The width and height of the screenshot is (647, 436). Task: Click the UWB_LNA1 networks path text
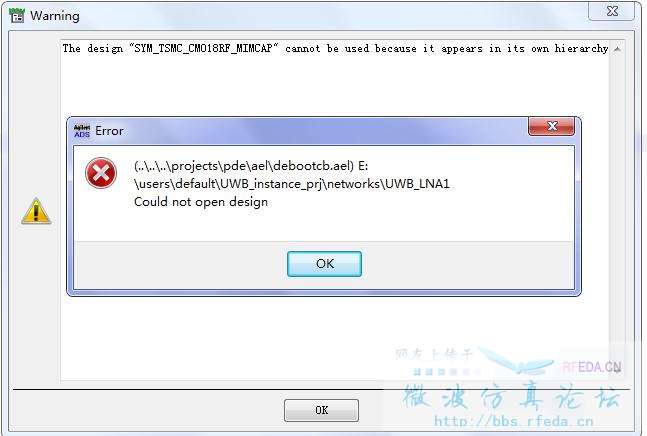pos(292,184)
